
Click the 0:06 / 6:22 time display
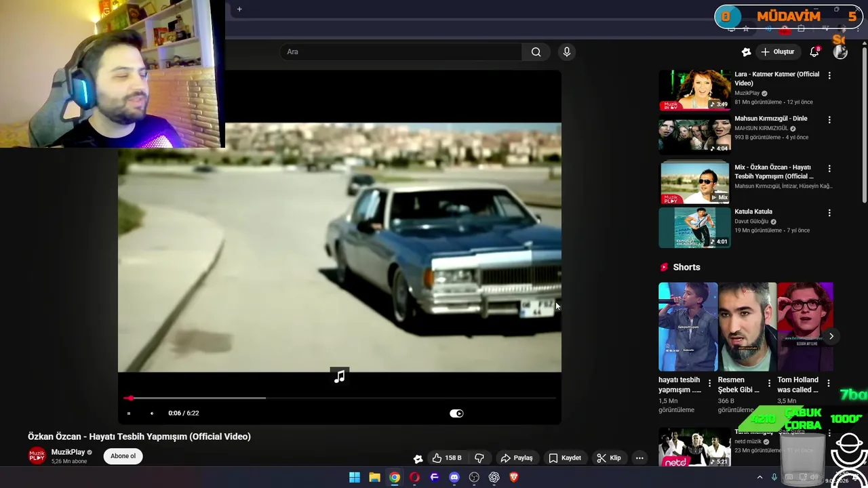183,413
